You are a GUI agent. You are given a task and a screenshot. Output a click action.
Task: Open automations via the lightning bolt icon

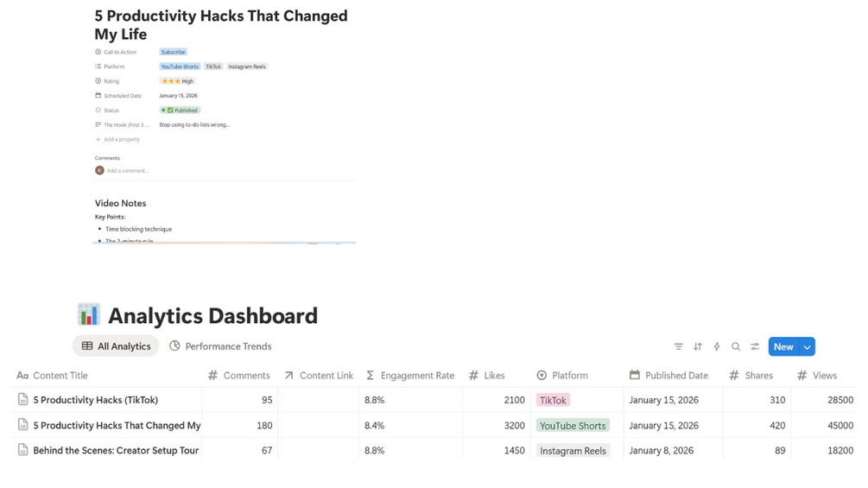tap(717, 346)
